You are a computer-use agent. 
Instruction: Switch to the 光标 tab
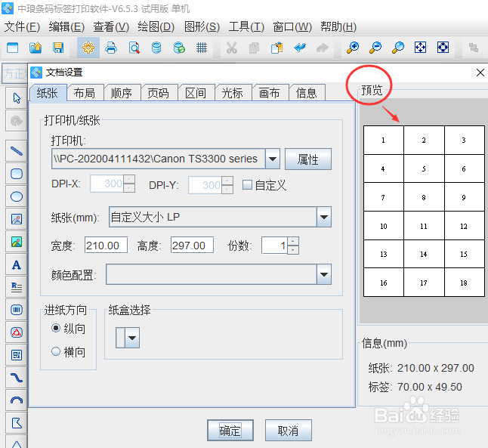click(233, 93)
